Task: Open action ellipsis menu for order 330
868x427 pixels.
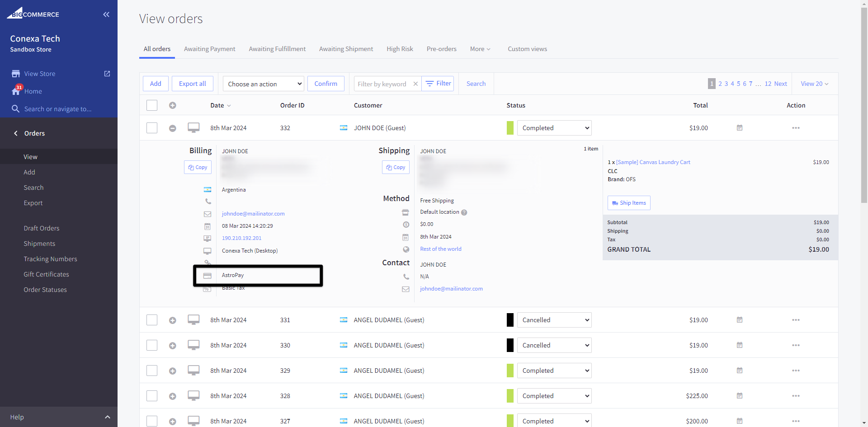Action: pos(796,345)
